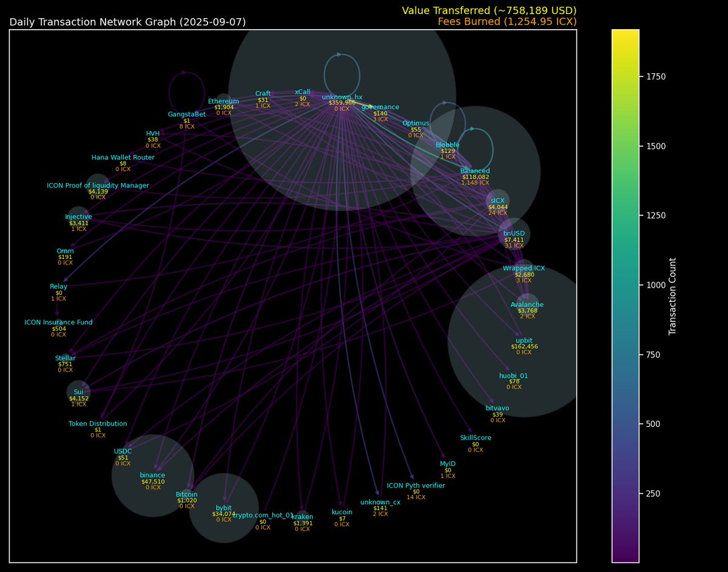The height and width of the screenshot is (572, 728).
Task: Click the 'unknown_hx' node label
Action: [x=342, y=97]
